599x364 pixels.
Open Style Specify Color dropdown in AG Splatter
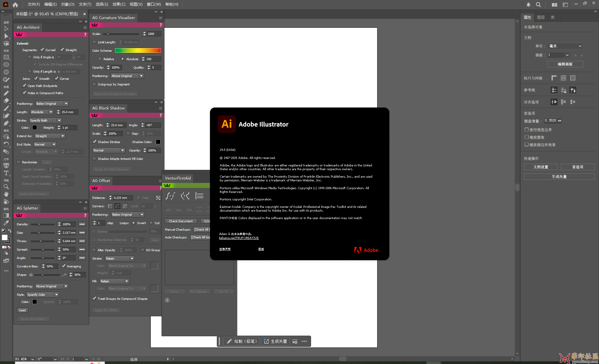(x=43, y=295)
